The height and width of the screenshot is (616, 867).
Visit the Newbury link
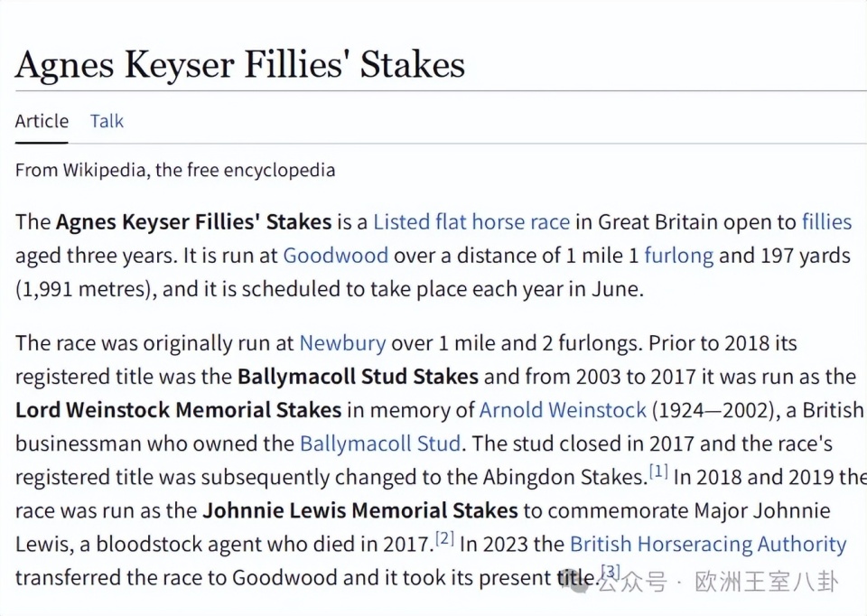342,343
